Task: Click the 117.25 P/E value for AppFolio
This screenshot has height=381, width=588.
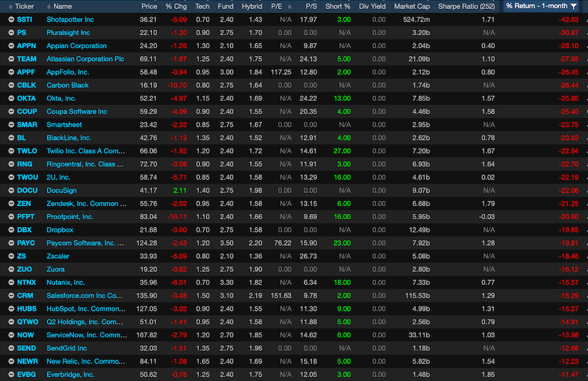Action: 281,72
